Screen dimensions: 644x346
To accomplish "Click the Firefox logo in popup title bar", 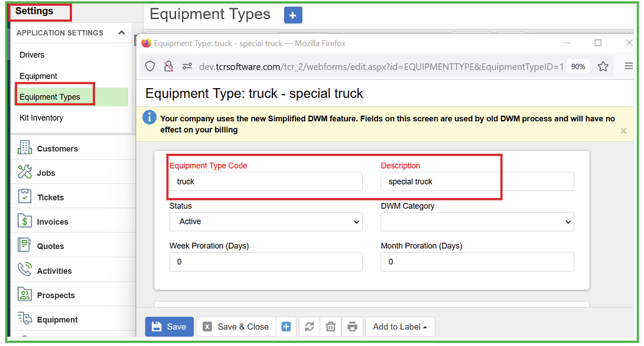I will pos(146,43).
